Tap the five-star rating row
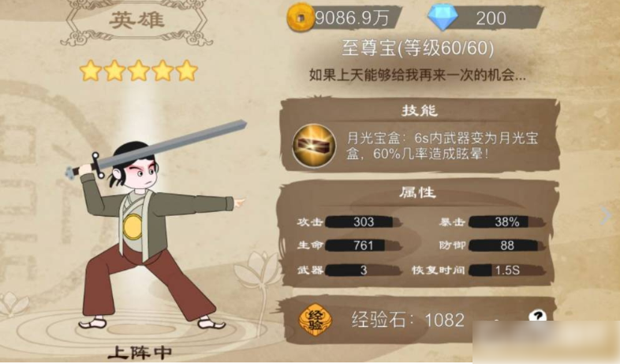620x364 pixels. 139,71
